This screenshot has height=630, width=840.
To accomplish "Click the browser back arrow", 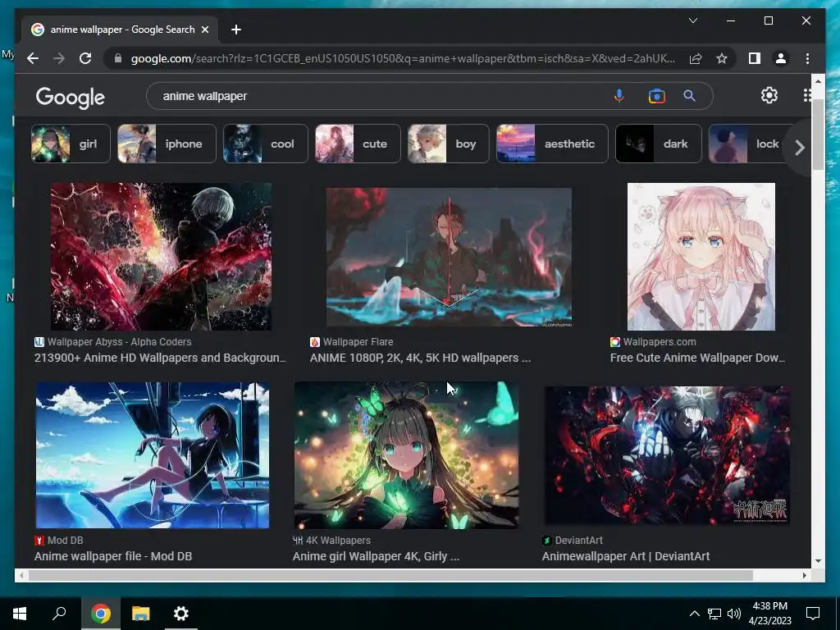I will [33, 58].
